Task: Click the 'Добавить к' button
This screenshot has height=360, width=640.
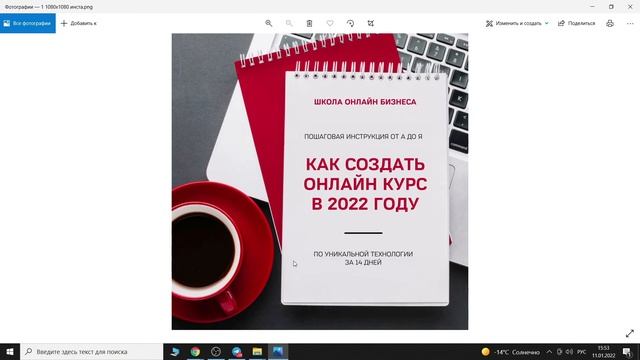Action: click(79, 23)
